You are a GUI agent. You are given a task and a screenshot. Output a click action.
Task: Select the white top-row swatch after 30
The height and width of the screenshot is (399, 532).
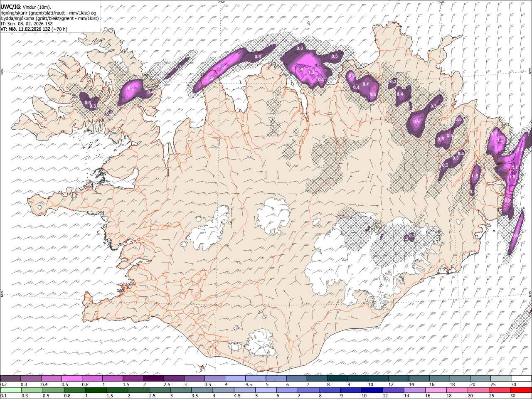[521, 379]
